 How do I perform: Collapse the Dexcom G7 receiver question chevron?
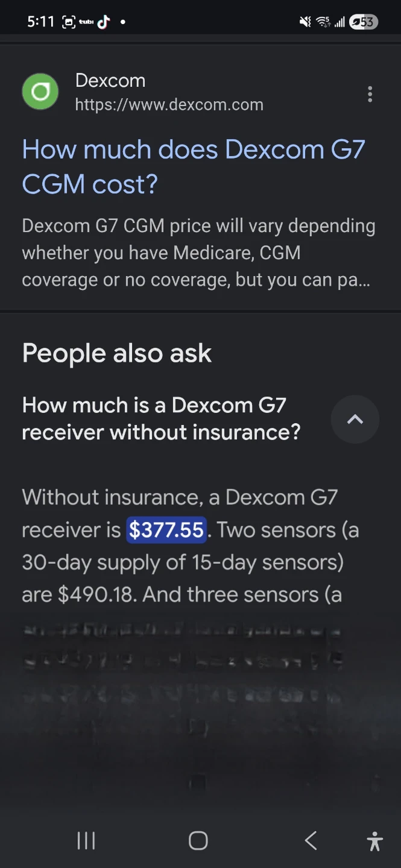click(x=355, y=419)
